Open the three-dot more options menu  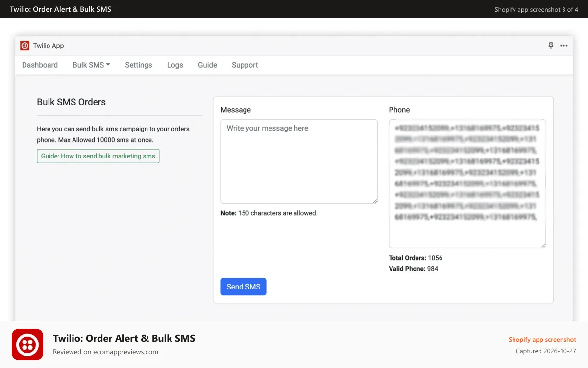pyautogui.click(x=564, y=46)
